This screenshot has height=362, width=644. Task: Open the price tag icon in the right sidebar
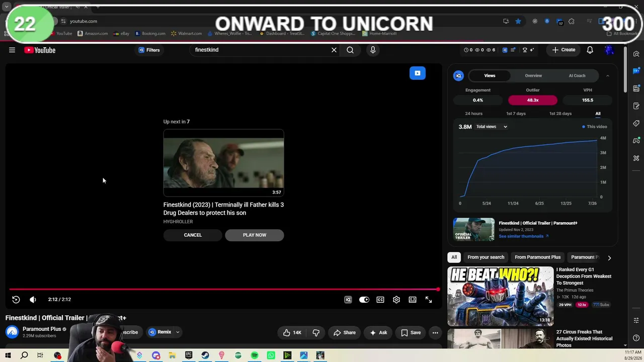pos(636,123)
